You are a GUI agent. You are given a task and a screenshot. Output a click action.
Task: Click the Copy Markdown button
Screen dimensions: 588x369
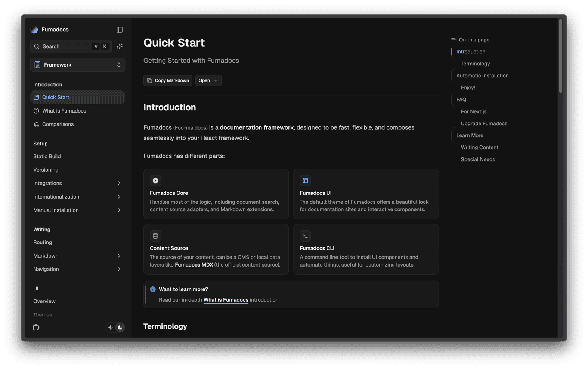tap(168, 80)
